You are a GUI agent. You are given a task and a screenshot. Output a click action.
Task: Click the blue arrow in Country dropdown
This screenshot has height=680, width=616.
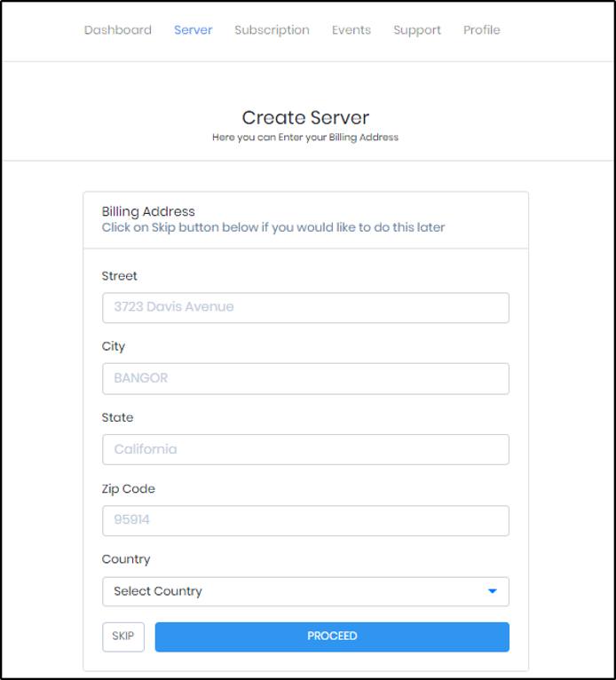click(493, 591)
